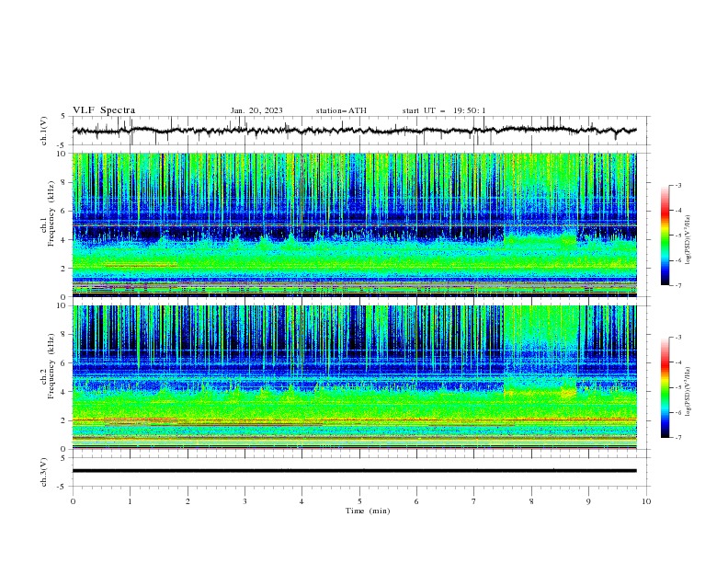Click the "ch.3(V)" axis label
The image size is (728, 563).
pos(44,472)
